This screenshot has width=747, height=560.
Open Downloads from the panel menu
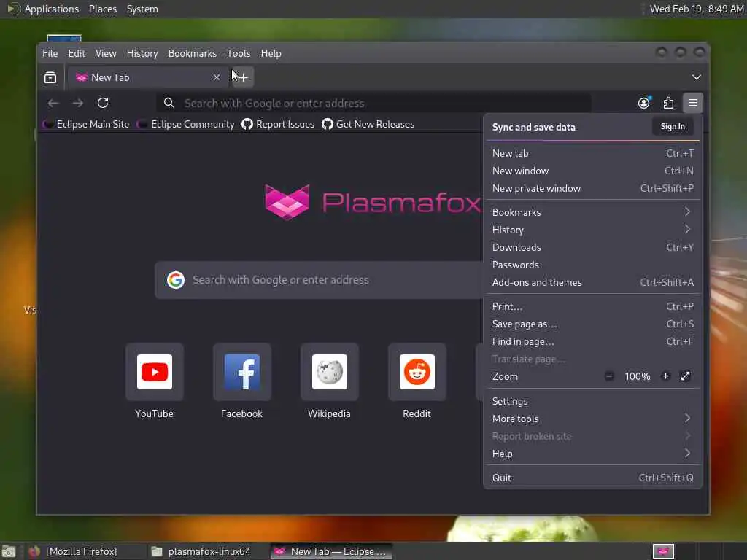coord(592,248)
